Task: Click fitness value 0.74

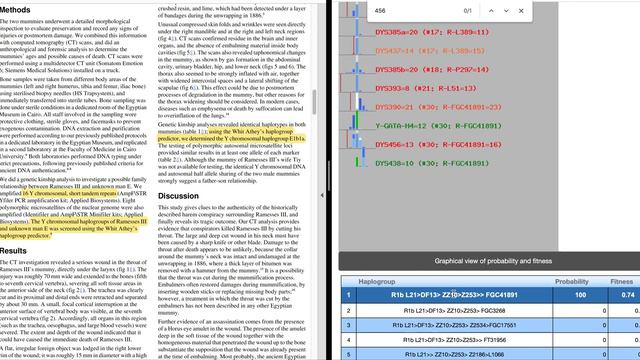Action: pos(628,295)
